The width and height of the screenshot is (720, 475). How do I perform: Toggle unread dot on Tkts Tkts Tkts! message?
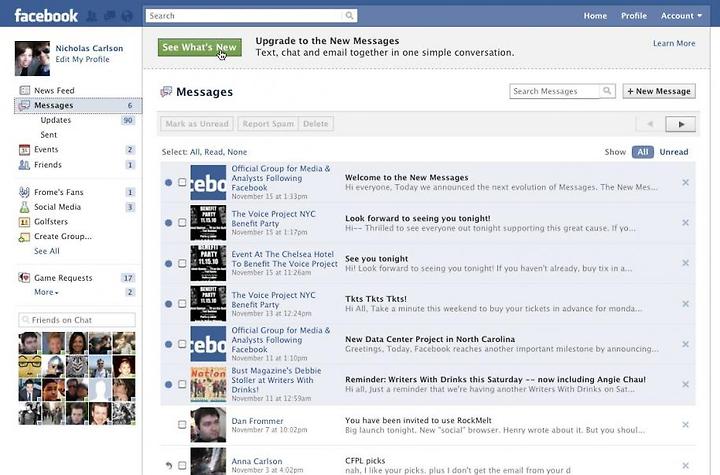[169, 304]
